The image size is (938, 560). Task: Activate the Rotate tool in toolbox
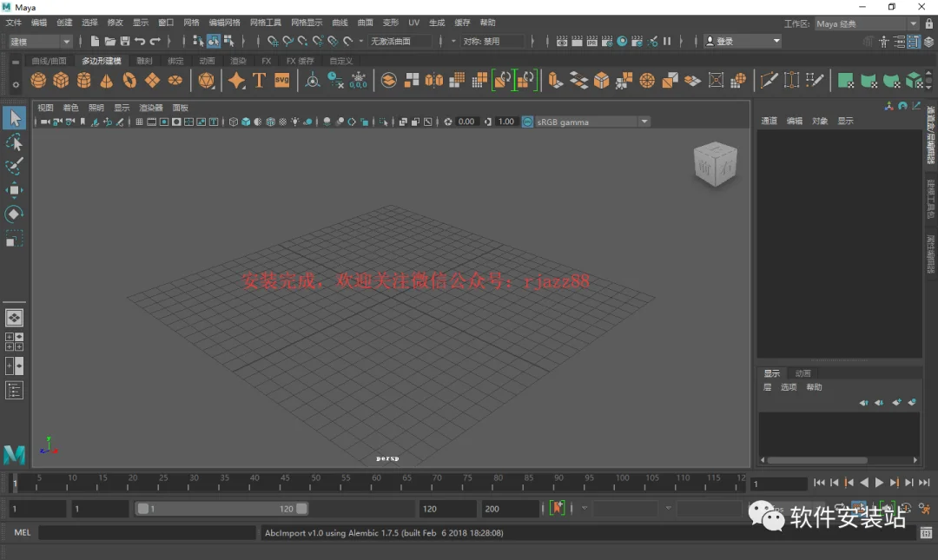(14, 214)
